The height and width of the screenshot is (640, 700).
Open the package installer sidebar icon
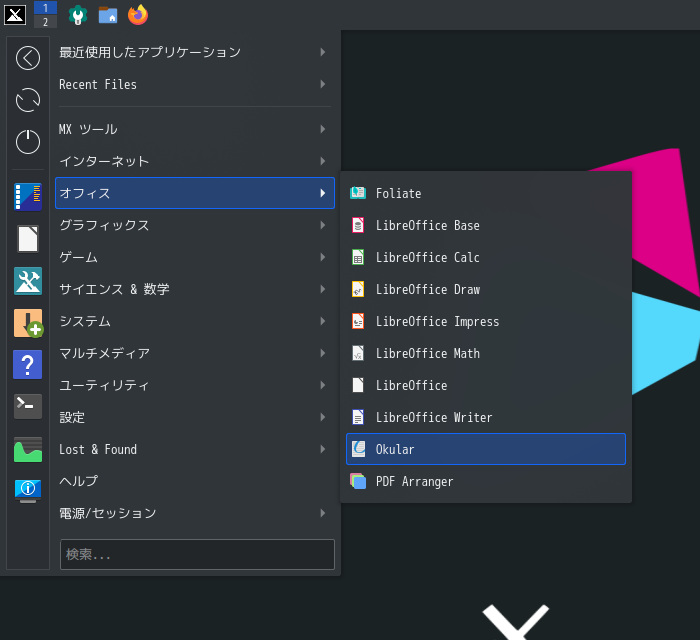(28, 323)
